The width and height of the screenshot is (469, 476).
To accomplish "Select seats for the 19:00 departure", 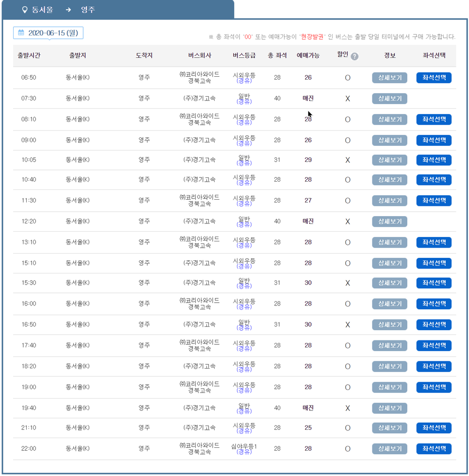I will tap(434, 388).
